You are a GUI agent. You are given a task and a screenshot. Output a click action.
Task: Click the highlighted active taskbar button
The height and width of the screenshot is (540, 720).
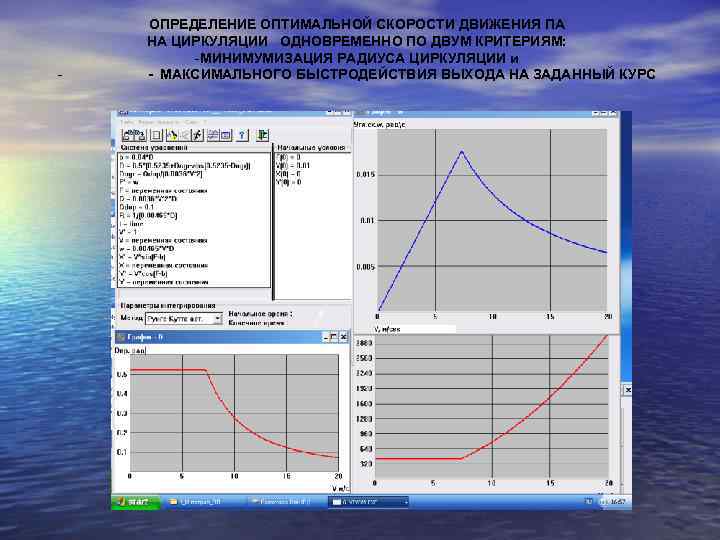point(368,502)
